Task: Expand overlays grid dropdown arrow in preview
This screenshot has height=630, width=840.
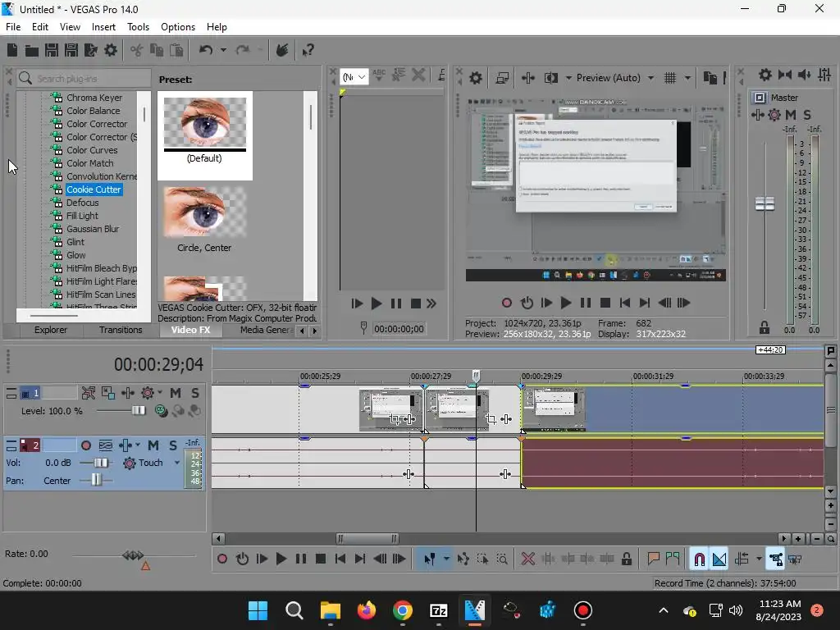Action: click(687, 78)
